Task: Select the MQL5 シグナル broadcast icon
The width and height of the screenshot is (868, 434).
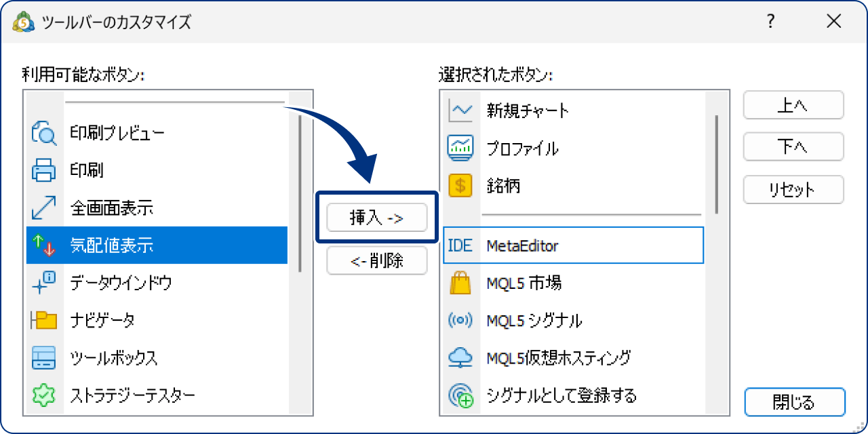Action: (x=460, y=320)
